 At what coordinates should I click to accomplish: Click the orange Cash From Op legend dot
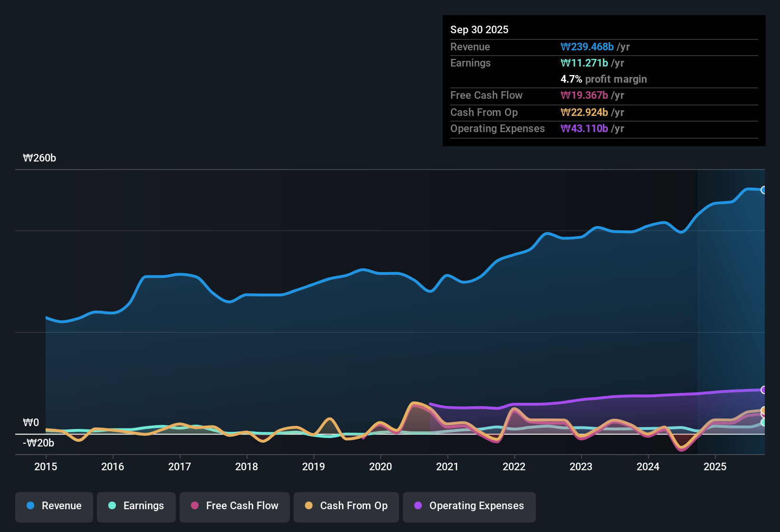(309, 506)
